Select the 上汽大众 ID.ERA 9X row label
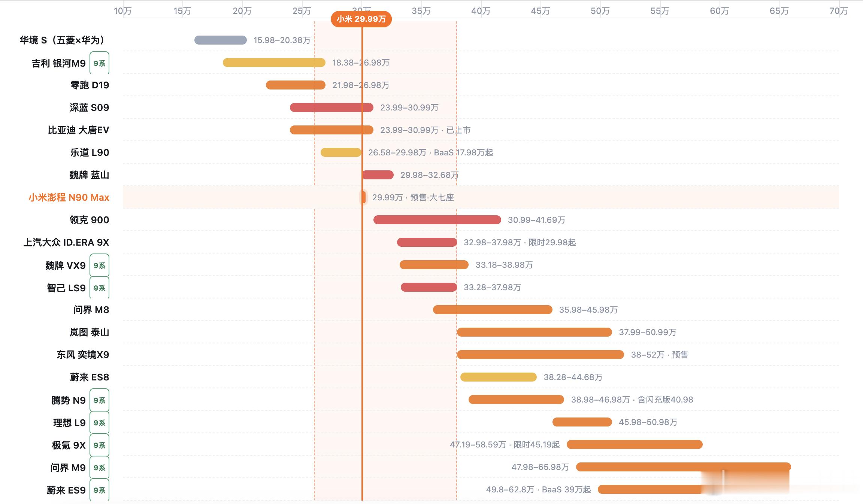 [x=66, y=242]
